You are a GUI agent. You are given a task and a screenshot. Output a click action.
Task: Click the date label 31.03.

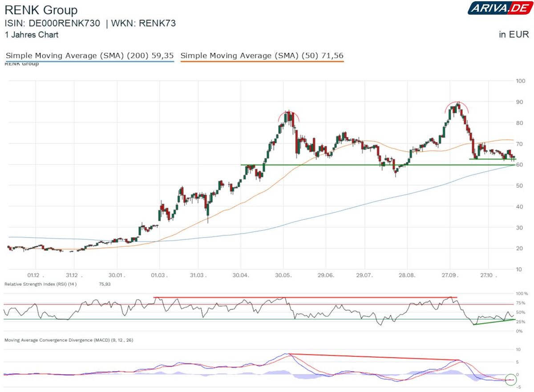[198, 275]
